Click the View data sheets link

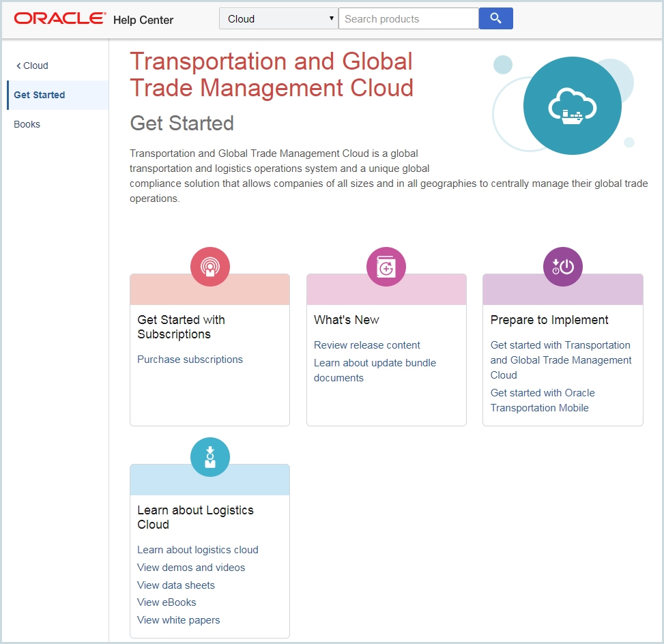click(x=176, y=585)
